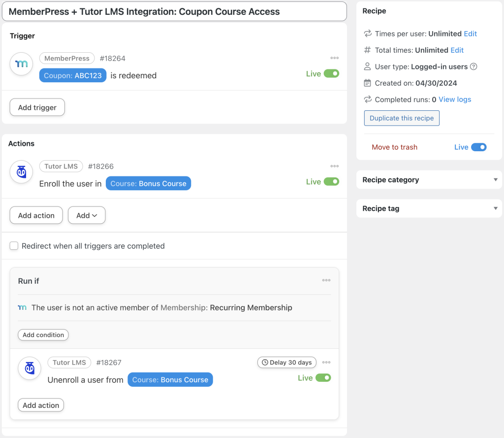
Task: Open View logs for completed runs
Action: click(454, 99)
